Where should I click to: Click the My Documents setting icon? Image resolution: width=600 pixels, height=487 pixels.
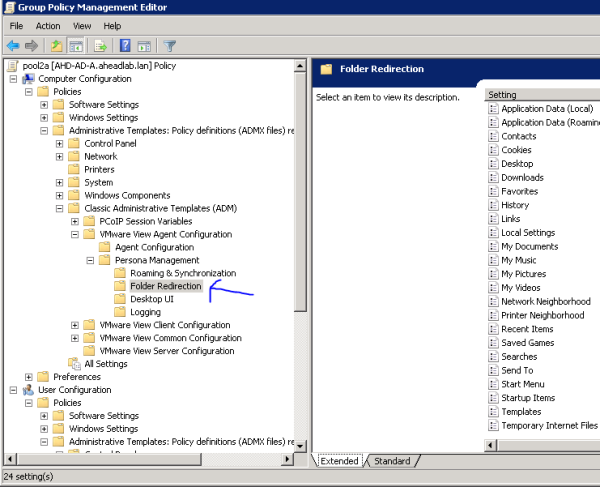pos(493,247)
